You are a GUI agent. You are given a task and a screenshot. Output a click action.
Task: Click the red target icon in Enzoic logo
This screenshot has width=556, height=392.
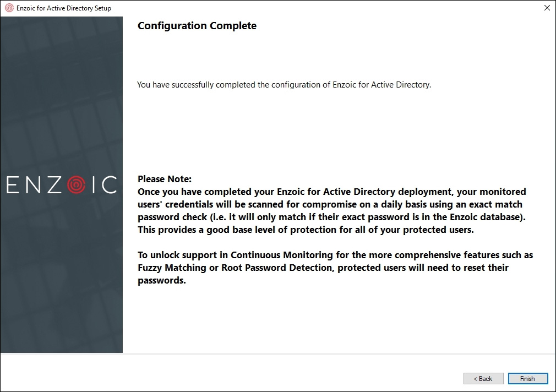[x=75, y=184]
